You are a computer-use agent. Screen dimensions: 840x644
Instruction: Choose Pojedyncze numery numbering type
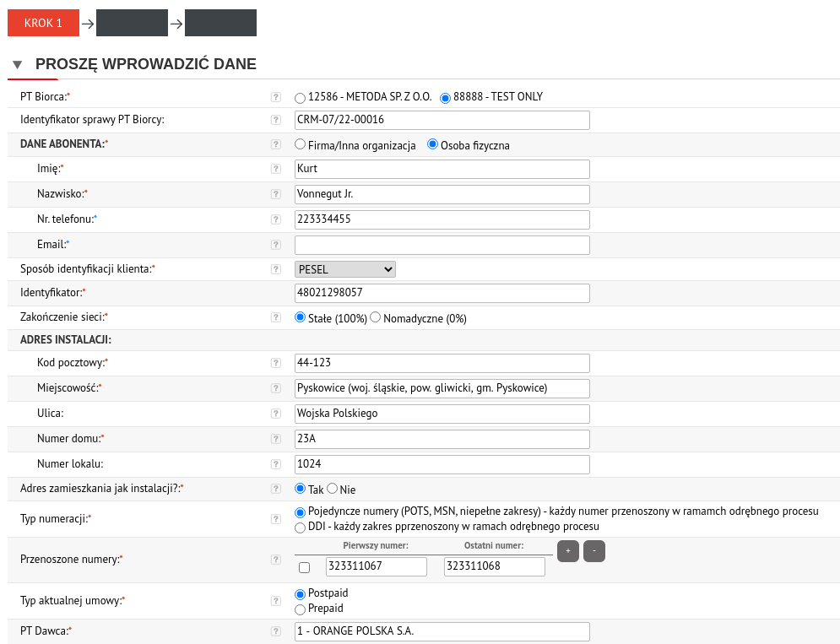pos(300,512)
